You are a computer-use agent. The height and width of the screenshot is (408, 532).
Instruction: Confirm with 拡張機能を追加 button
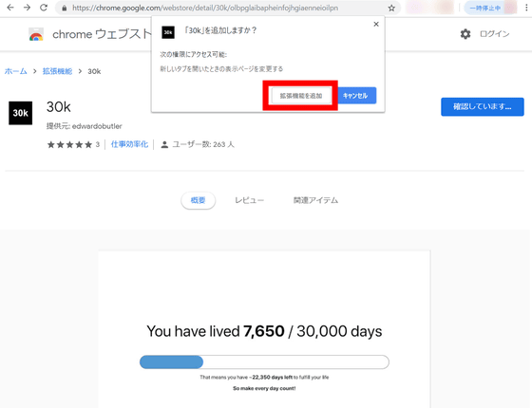click(300, 96)
